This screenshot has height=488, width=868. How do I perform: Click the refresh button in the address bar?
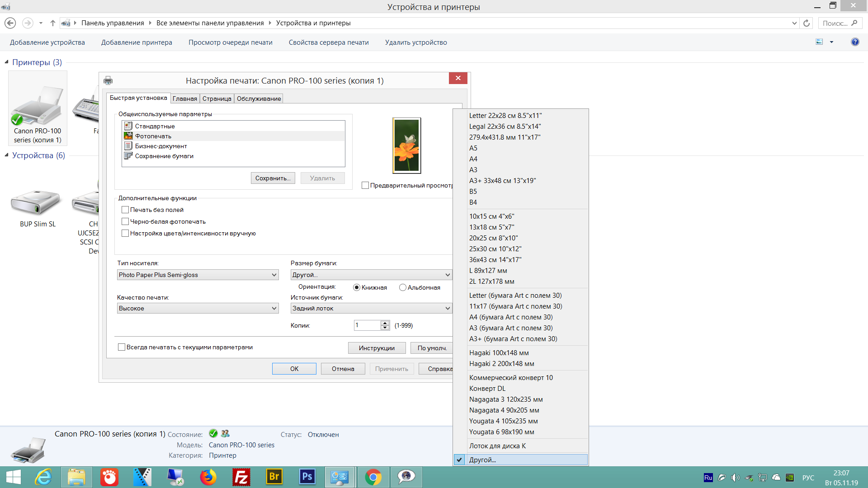807,23
